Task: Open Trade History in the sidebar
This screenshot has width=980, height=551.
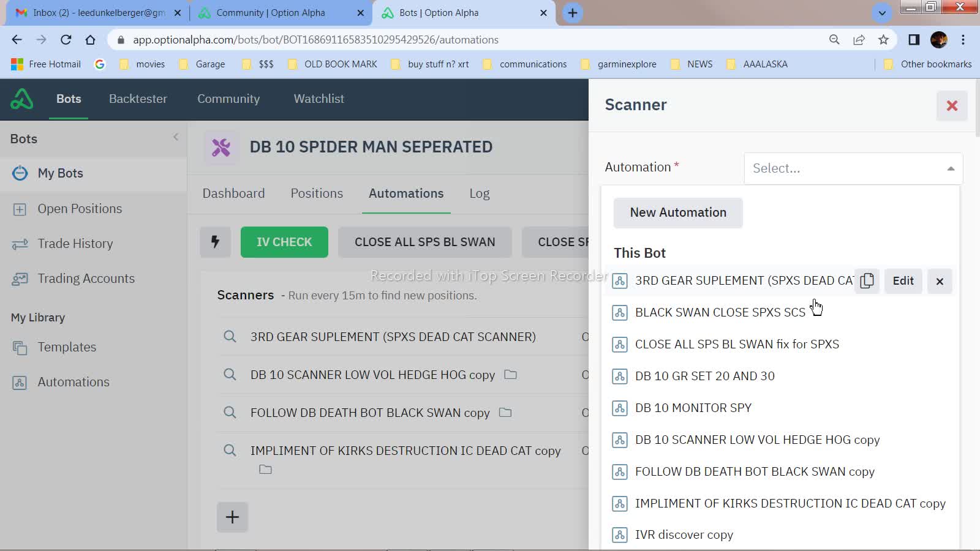Action: coord(75,244)
